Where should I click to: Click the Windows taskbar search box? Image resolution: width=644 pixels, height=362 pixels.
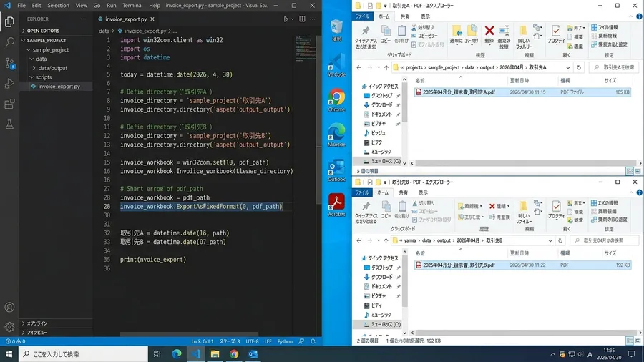[x=84, y=354]
